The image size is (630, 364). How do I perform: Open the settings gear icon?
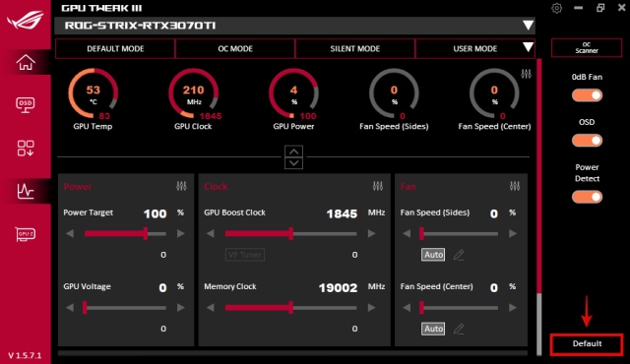click(556, 8)
